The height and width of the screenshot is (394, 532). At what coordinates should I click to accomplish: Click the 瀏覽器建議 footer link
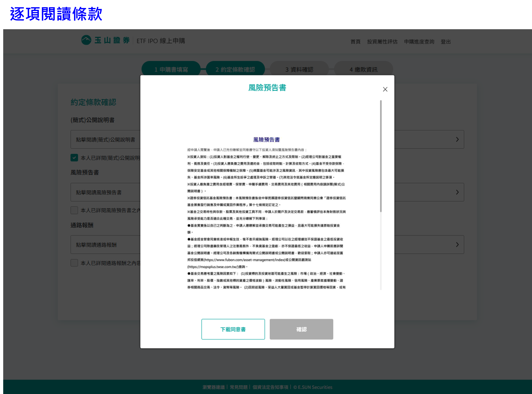213,387
